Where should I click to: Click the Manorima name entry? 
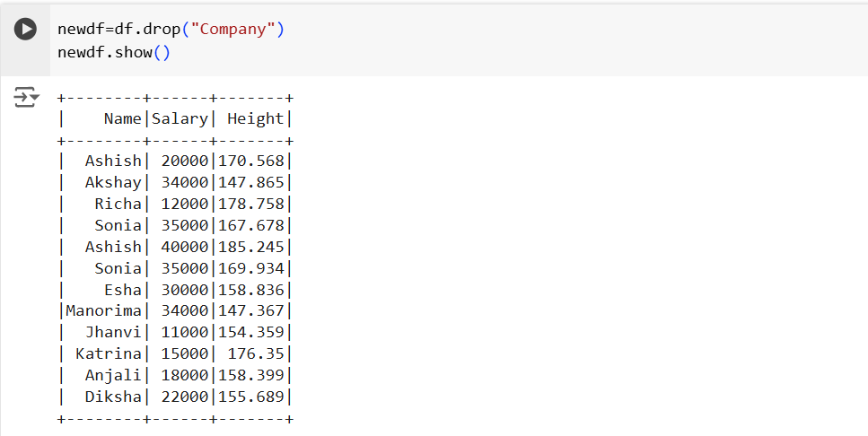tap(103, 311)
